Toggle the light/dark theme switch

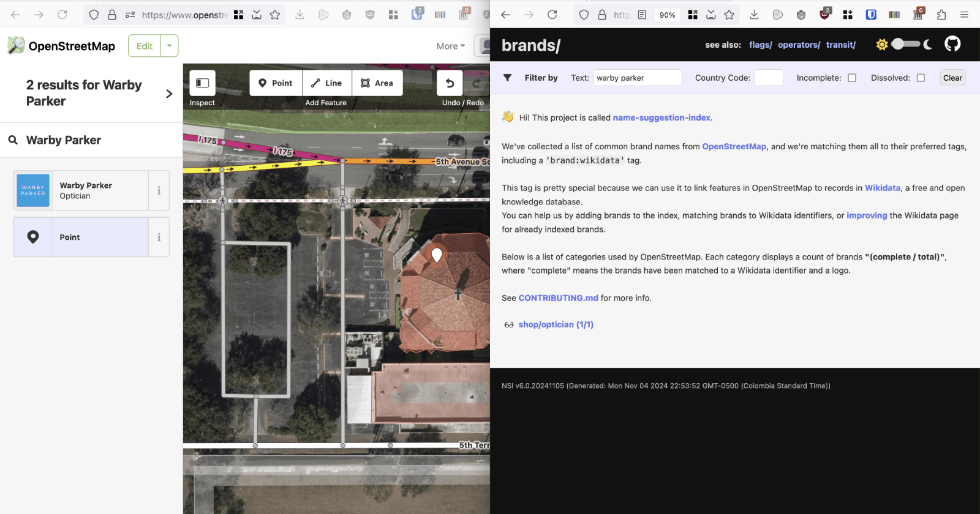(x=905, y=44)
